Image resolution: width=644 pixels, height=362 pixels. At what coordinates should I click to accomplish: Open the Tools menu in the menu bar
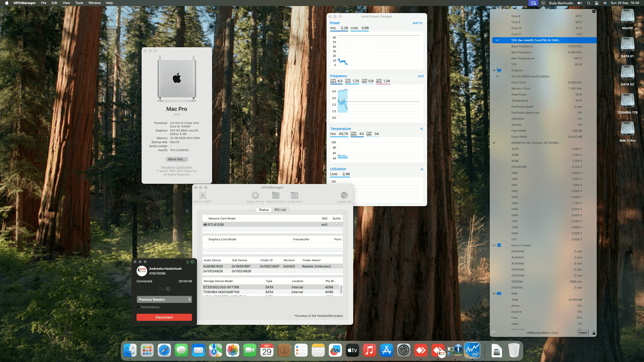[79, 3]
